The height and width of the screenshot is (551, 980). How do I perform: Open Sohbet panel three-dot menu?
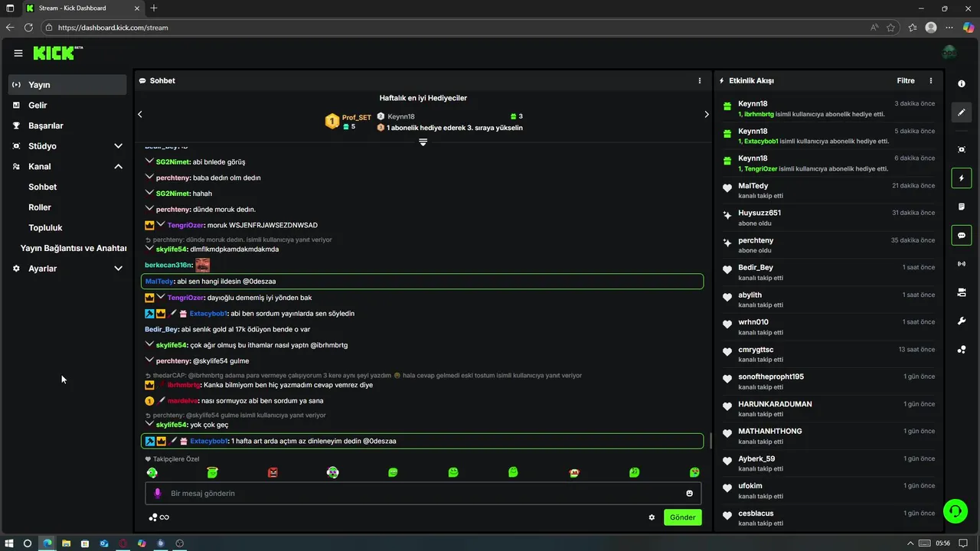pos(699,80)
